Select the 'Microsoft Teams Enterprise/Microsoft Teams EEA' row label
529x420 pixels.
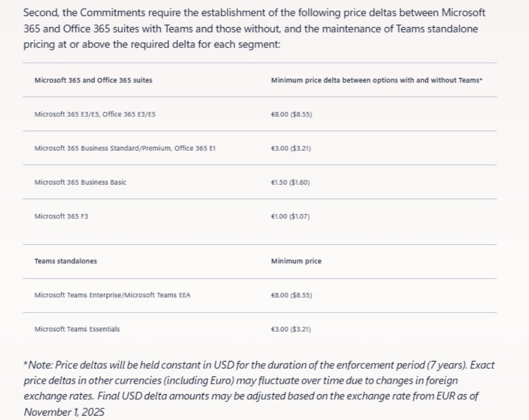113,295
